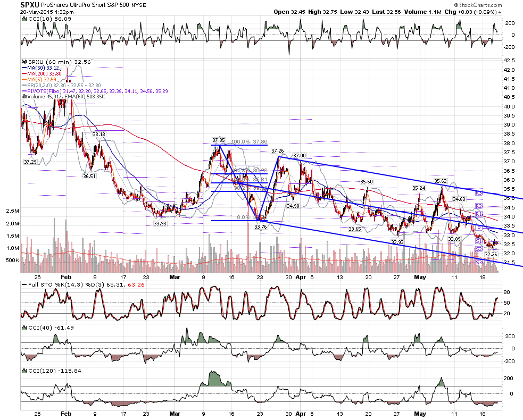Click the Volume 45,017 EMA(60) legend entry
The width and height of the screenshot is (523, 420).
[x=63, y=97]
